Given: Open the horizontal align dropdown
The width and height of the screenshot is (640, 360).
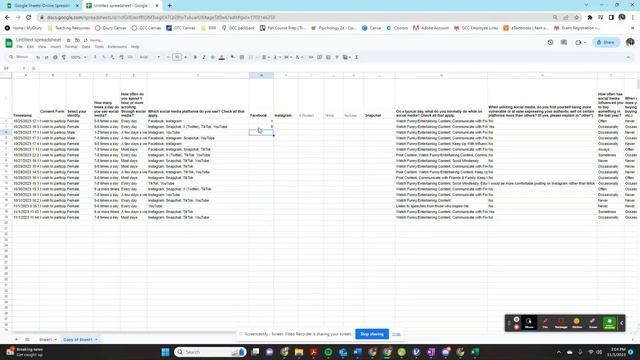Looking at the screenshot, I should [x=266, y=58].
